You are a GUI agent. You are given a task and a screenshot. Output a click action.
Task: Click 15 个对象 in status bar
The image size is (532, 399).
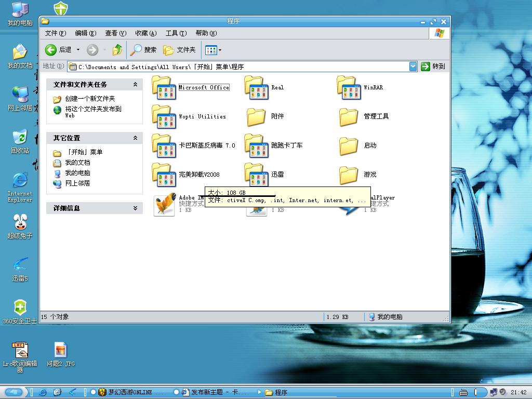pyautogui.click(x=55, y=317)
